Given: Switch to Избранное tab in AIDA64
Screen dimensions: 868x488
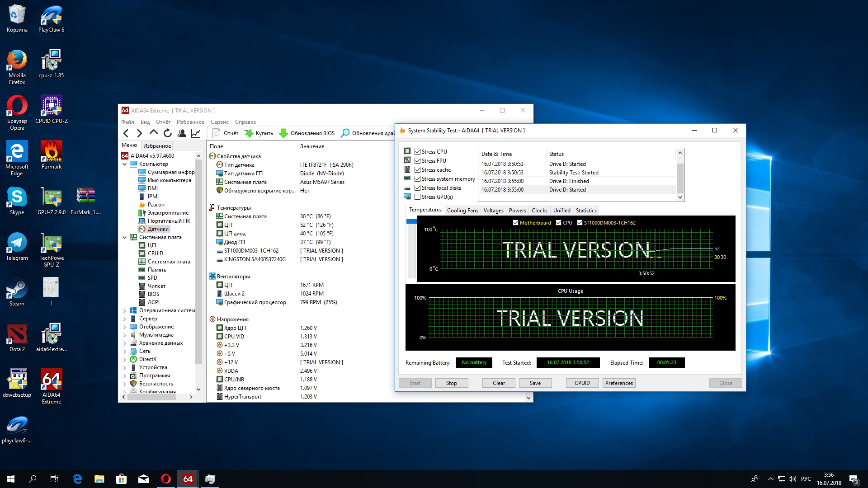Looking at the screenshot, I should 157,145.
